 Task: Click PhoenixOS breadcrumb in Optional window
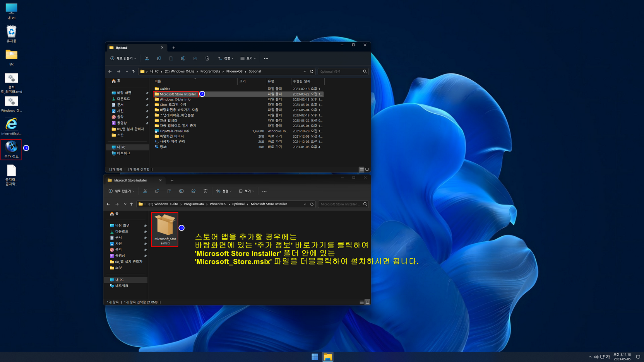click(234, 72)
